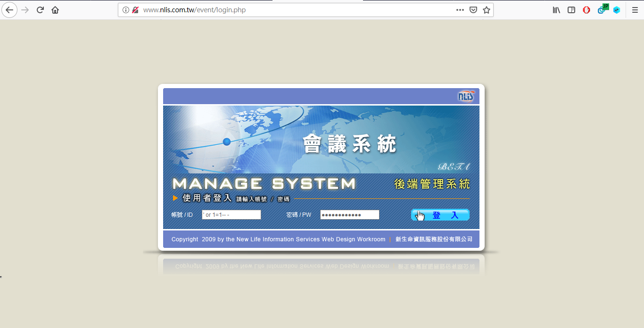This screenshot has height=328, width=644.
Task: Click the insecure connection padlock icon
Action: (x=135, y=10)
